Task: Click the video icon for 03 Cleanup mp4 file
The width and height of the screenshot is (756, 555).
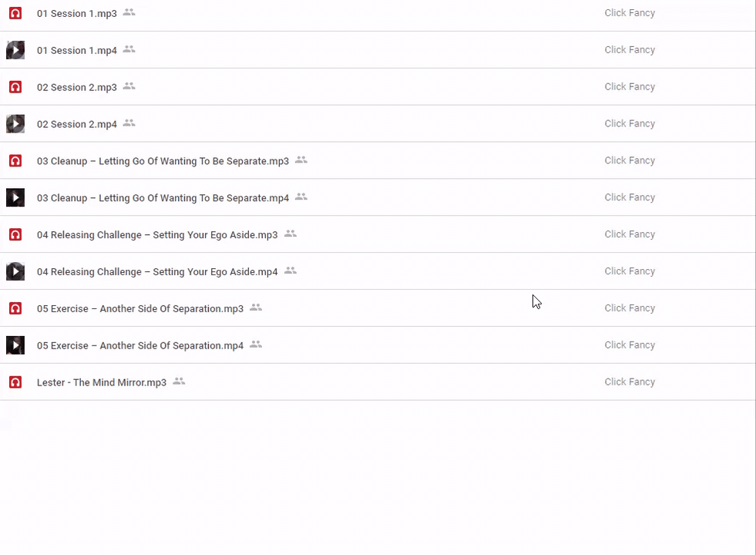Action: [x=15, y=198]
